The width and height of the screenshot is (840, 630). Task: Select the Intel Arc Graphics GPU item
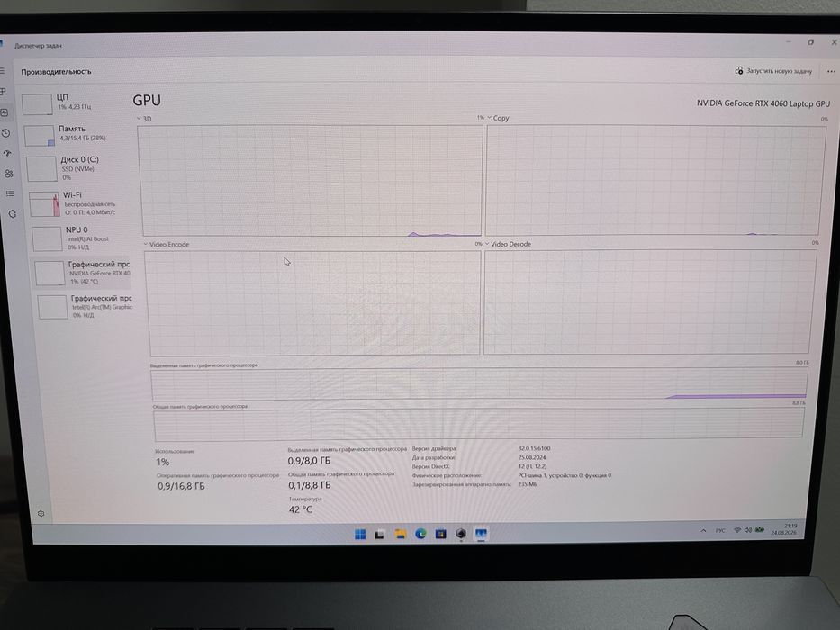(x=85, y=306)
